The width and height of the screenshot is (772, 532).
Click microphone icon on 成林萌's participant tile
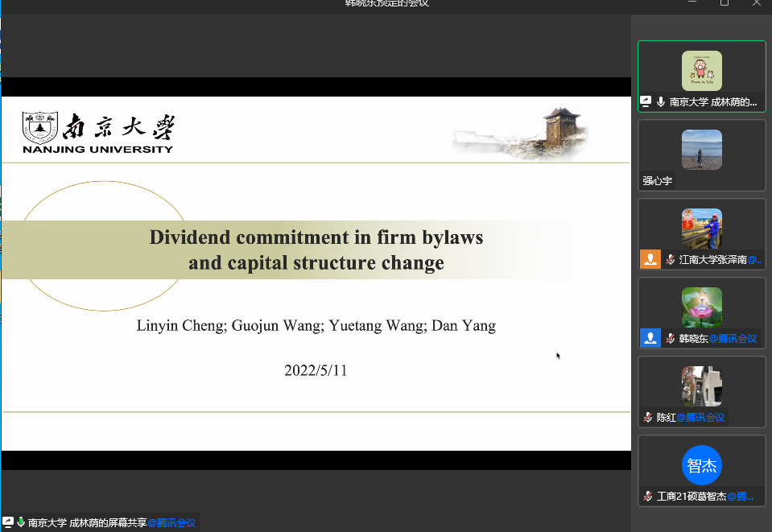point(661,101)
